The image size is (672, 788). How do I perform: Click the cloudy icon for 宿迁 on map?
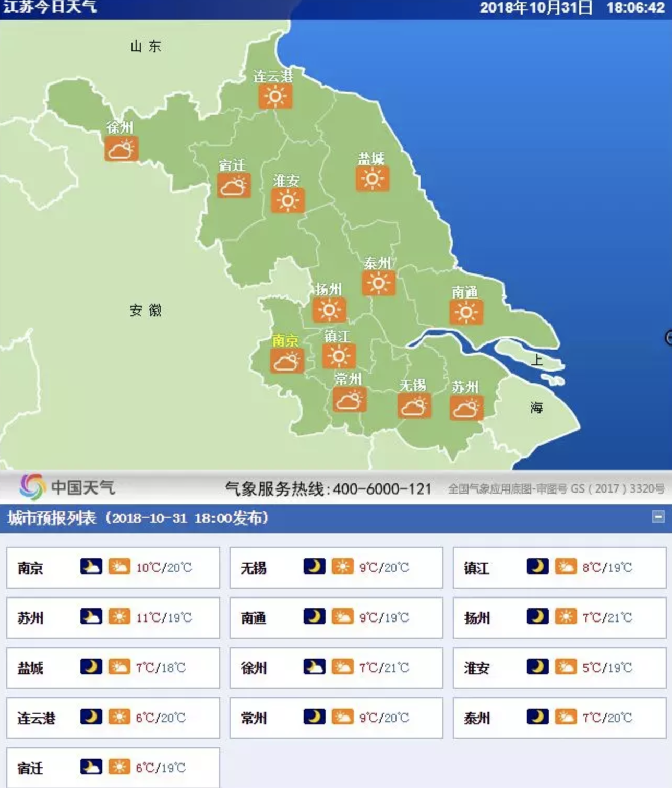coord(233,186)
